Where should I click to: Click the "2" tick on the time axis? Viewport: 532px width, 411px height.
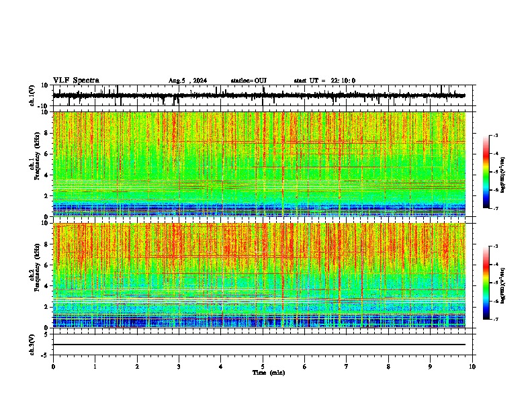(x=137, y=367)
